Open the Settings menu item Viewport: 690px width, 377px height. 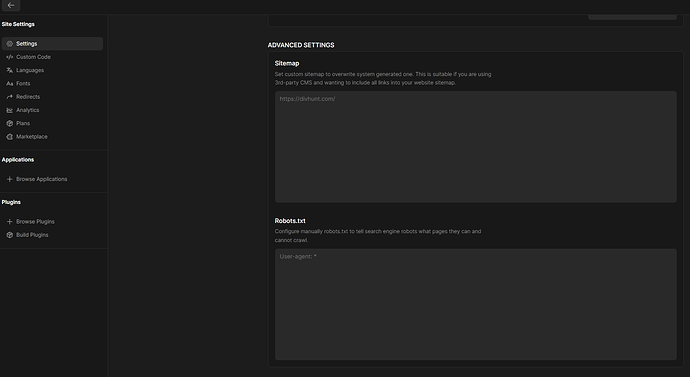click(x=52, y=44)
